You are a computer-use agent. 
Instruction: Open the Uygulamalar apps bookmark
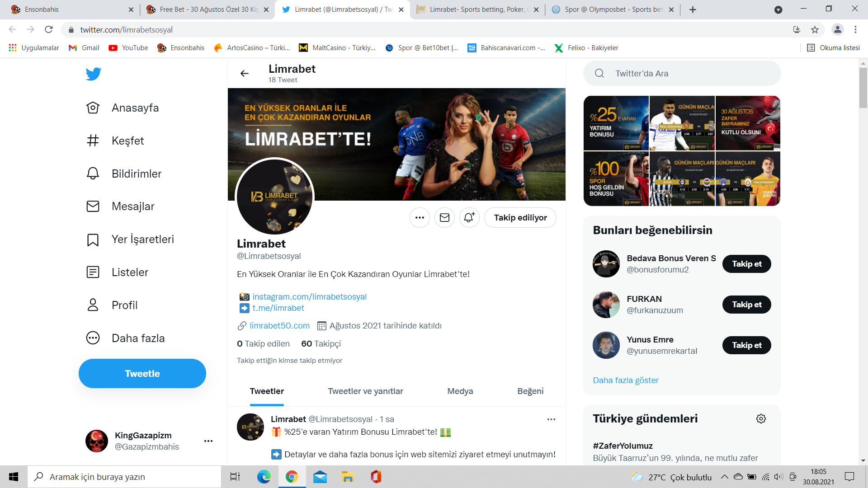34,48
